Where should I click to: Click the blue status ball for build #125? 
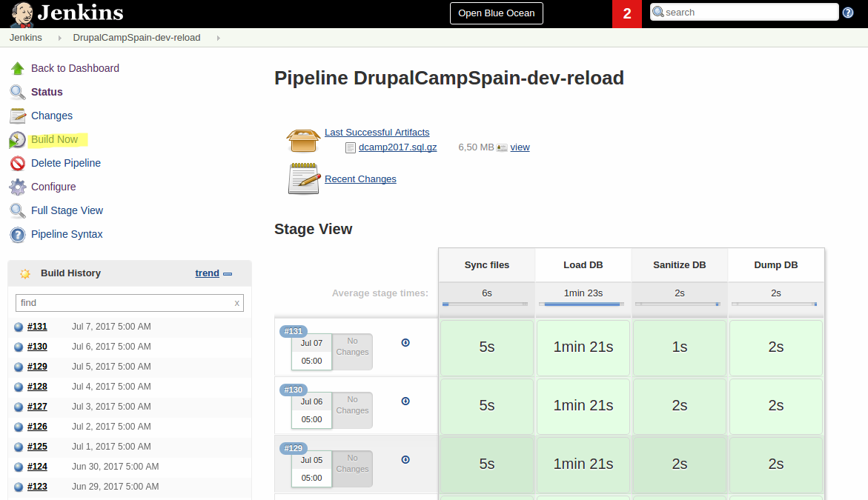[x=19, y=447]
